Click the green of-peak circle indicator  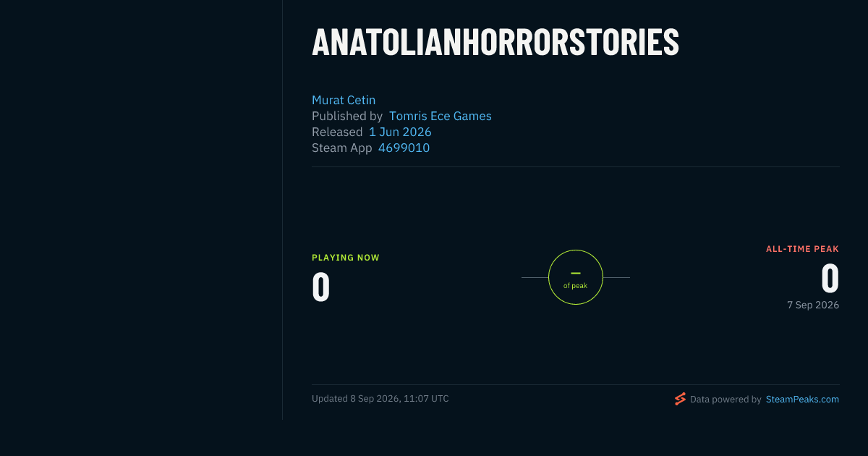click(x=576, y=277)
